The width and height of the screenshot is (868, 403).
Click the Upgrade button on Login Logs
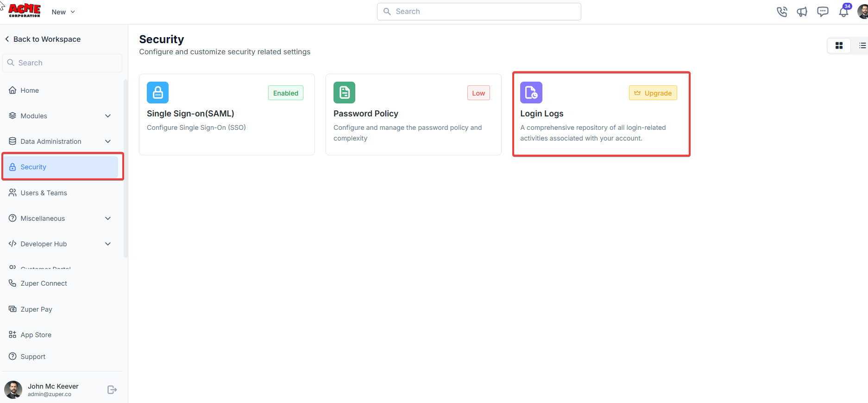coord(653,93)
